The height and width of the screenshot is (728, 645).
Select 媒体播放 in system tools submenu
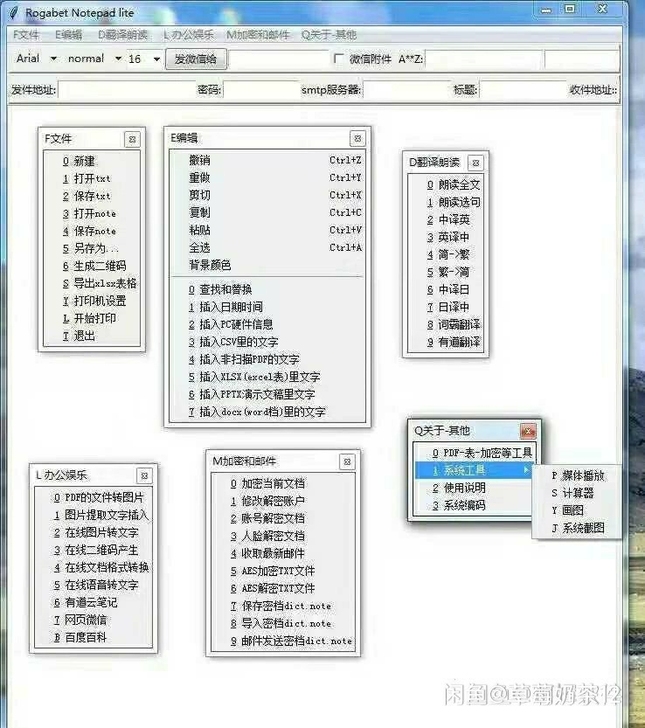(x=577, y=476)
